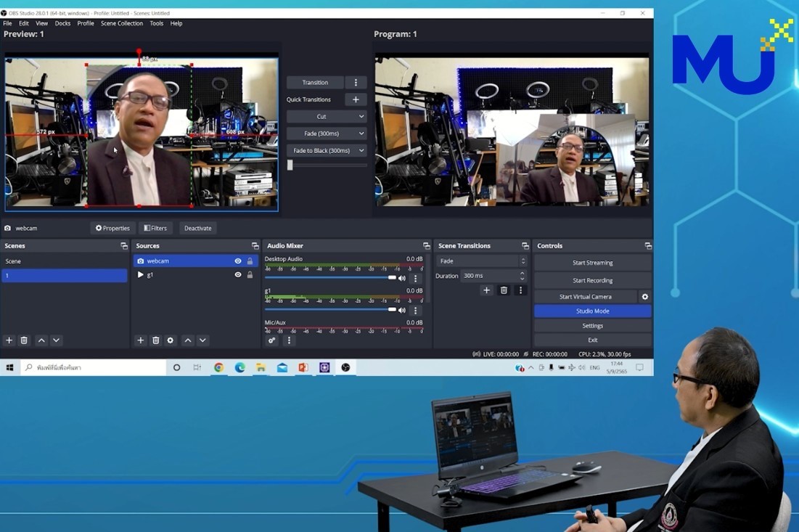Open OBS Settings from the Controls panel
This screenshot has height=532, width=799.
click(x=593, y=326)
